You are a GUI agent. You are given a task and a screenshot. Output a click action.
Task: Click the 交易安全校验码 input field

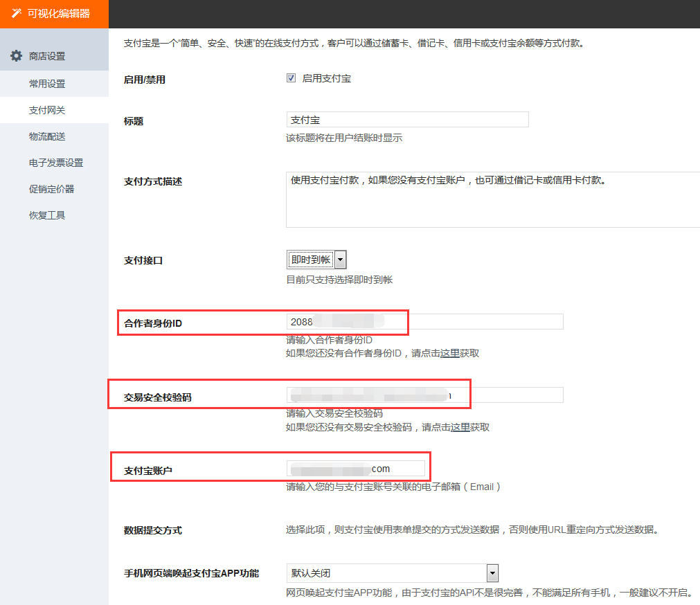pos(424,395)
